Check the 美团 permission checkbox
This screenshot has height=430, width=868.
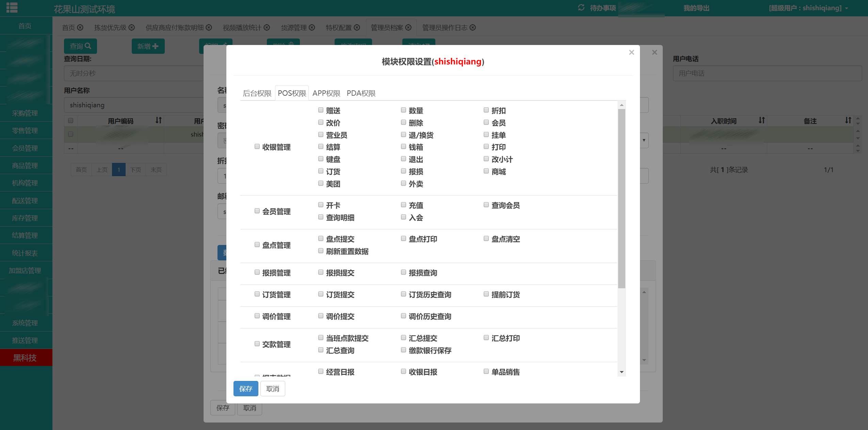tap(321, 183)
